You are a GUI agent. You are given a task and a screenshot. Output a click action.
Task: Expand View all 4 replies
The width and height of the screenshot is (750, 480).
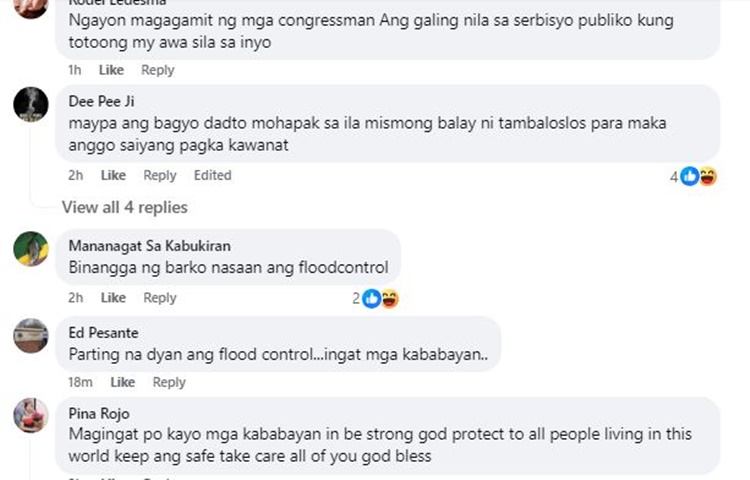pyautogui.click(x=124, y=208)
